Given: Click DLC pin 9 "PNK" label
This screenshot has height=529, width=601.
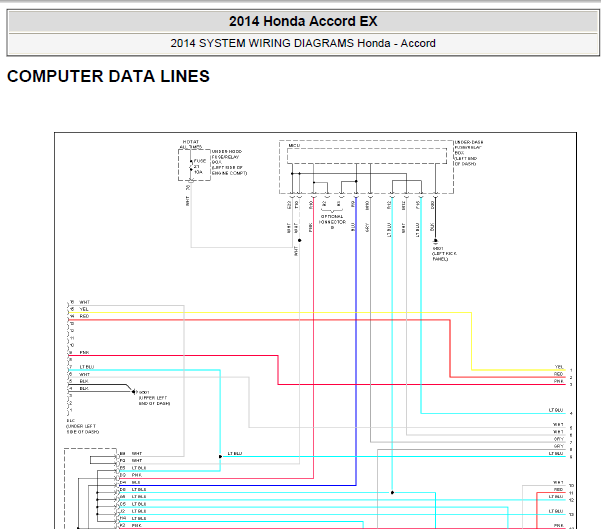Looking at the screenshot, I should click(x=84, y=352).
